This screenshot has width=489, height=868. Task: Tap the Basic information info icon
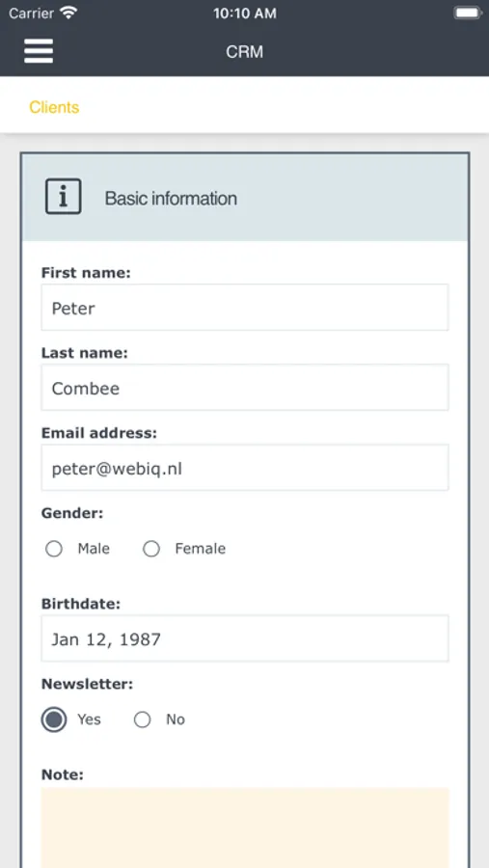tap(63, 197)
